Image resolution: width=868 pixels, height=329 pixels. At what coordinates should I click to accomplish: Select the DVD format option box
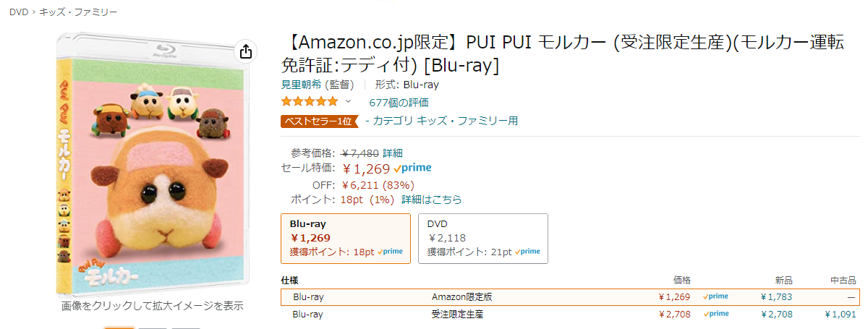coord(482,238)
